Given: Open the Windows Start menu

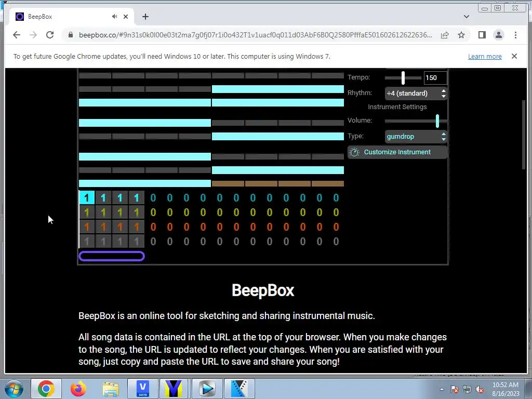Looking at the screenshot, I should [x=14, y=389].
